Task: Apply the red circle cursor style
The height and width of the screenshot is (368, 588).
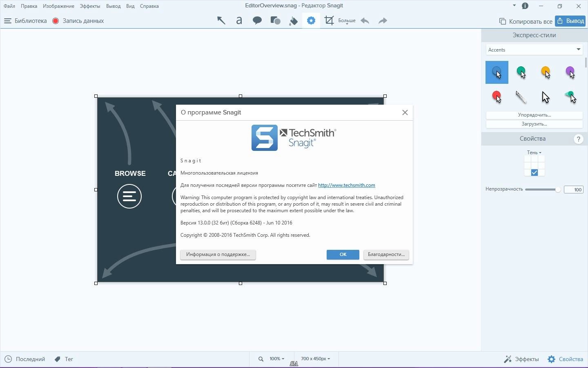Action: tap(497, 97)
